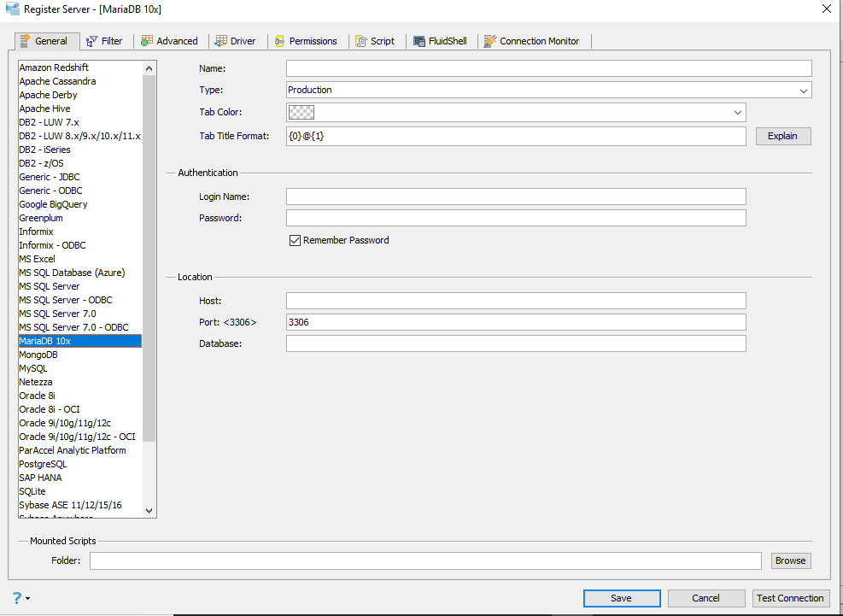This screenshot has height=616, width=843.
Task: Select the FluidShell tab
Action: [441, 41]
